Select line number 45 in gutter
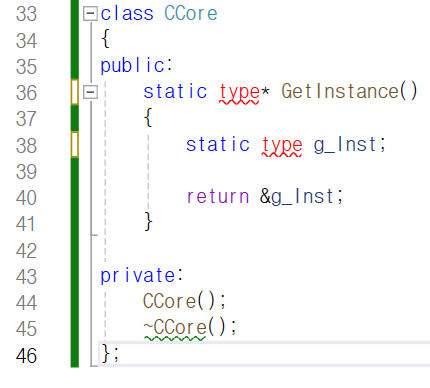Screen dimensions: 430x388 tap(26, 329)
